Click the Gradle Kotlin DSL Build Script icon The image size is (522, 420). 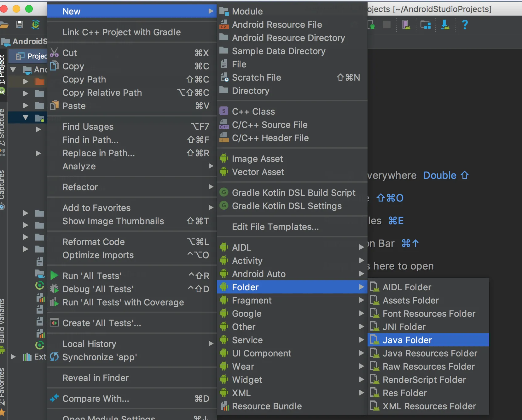[x=224, y=192]
